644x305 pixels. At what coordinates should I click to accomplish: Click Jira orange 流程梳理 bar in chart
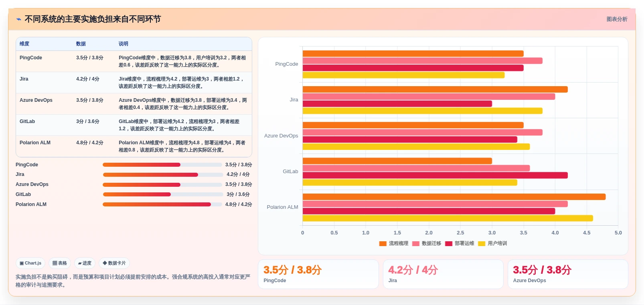[x=435, y=89]
